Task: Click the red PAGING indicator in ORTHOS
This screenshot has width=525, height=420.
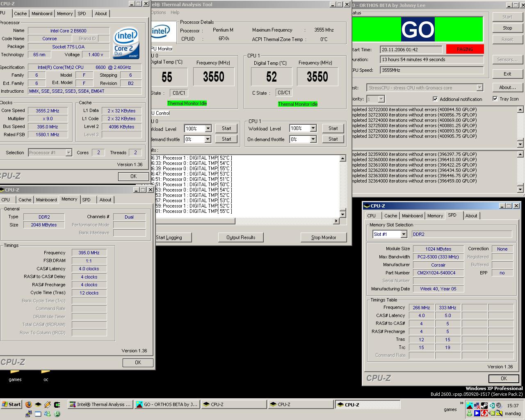Action: pyautogui.click(x=465, y=49)
